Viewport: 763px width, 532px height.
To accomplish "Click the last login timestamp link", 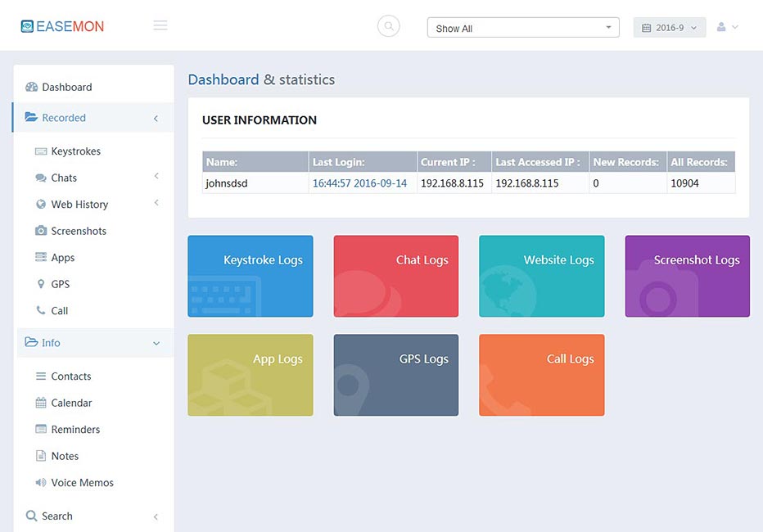I will coord(359,183).
